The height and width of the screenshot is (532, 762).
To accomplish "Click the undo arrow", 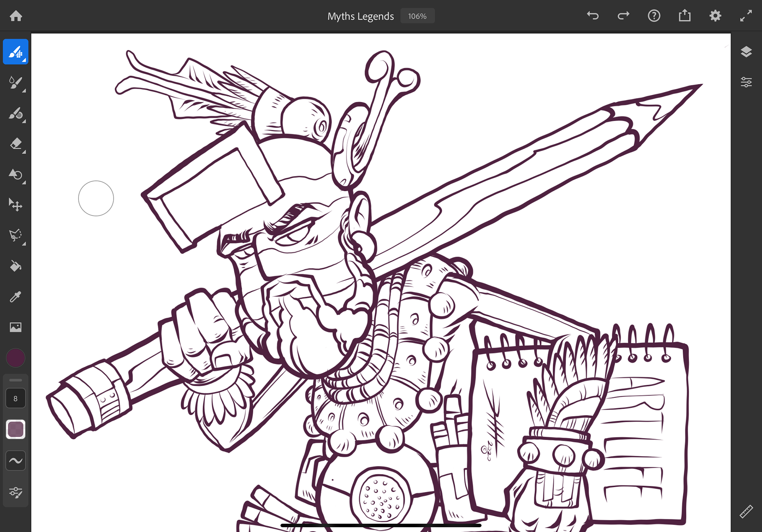I will pos(593,16).
